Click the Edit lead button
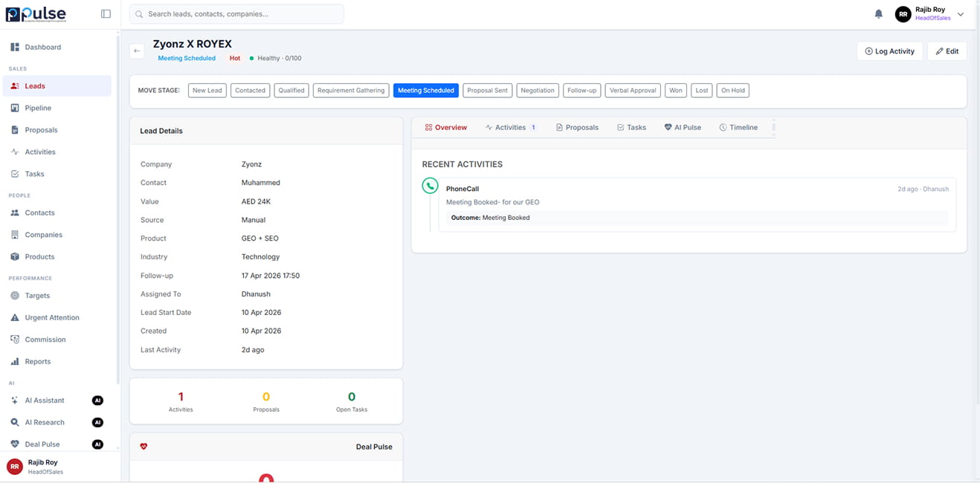 [947, 51]
